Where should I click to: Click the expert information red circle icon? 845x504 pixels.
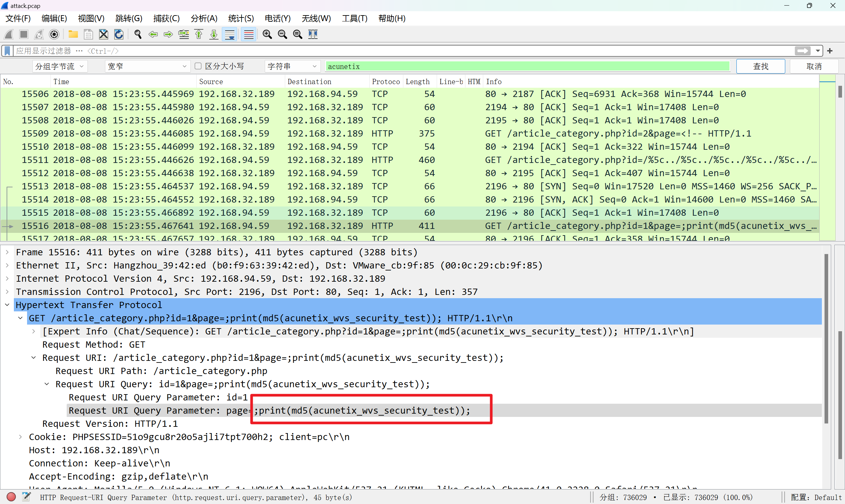coord(11,497)
